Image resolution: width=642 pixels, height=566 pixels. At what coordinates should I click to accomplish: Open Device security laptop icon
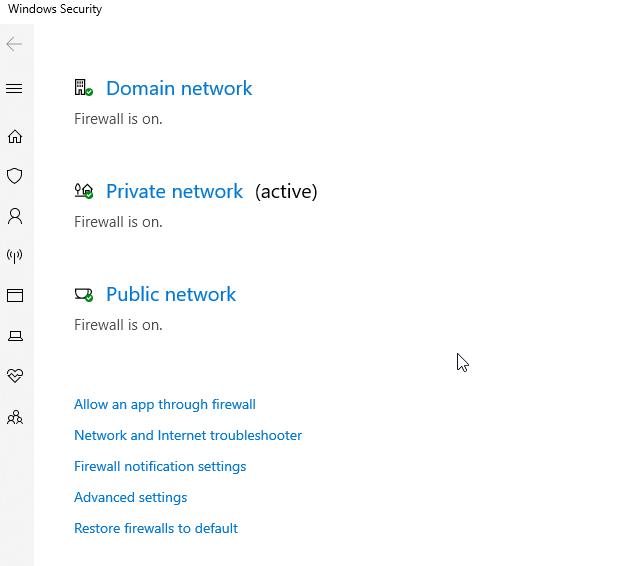[15, 336]
